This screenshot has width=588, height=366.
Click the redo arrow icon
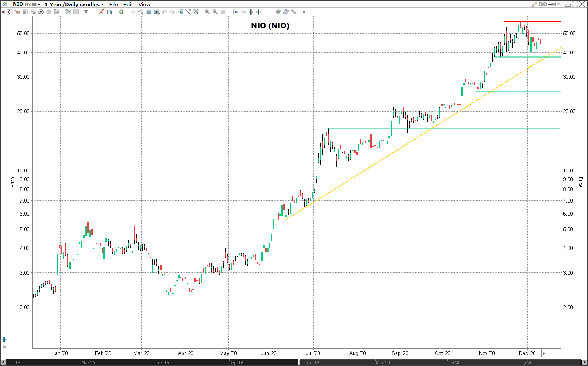[x=172, y=12]
